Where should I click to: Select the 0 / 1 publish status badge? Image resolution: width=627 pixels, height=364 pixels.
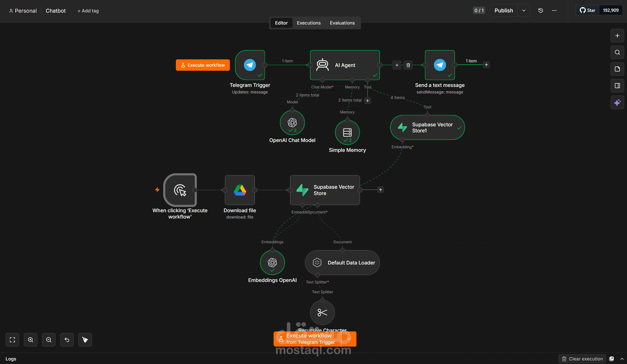click(x=479, y=11)
